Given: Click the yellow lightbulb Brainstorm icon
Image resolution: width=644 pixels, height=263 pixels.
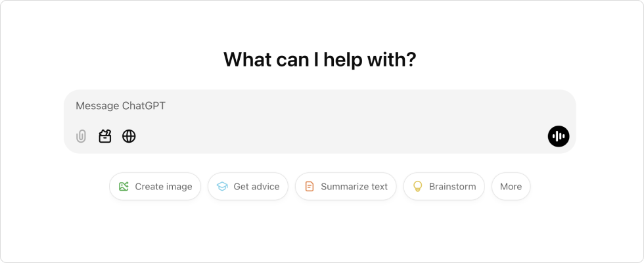Looking at the screenshot, I should [417, 187].
